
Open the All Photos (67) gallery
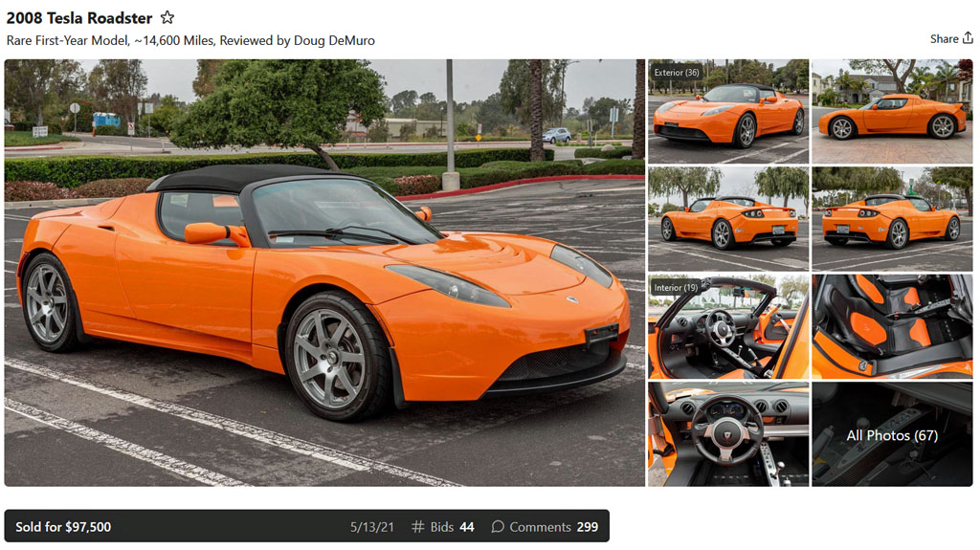[x=892, y=435]
